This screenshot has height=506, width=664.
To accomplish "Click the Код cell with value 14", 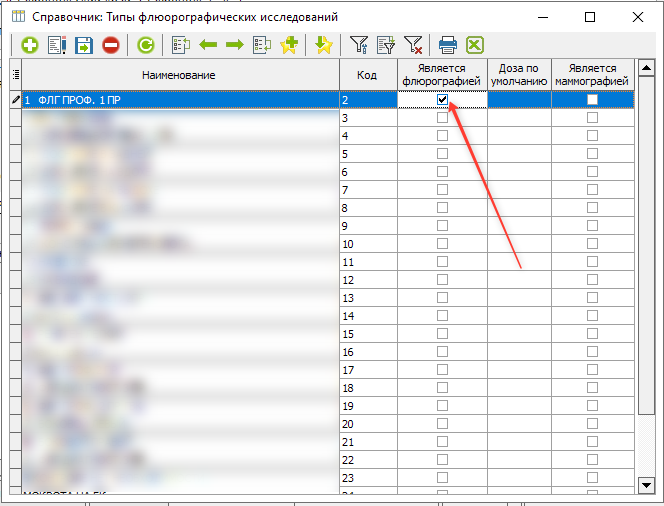I will pos(368,316).
